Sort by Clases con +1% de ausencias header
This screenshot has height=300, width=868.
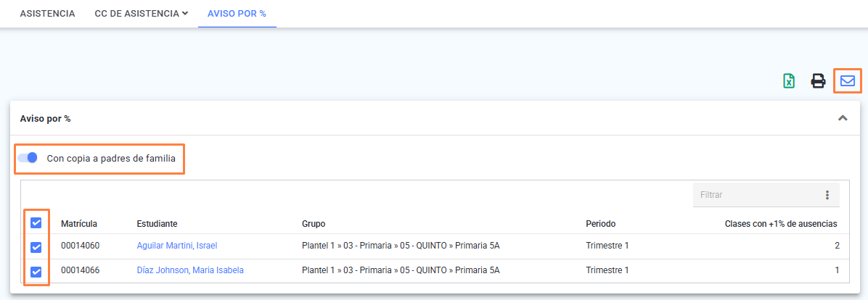[x=781, y=224]
